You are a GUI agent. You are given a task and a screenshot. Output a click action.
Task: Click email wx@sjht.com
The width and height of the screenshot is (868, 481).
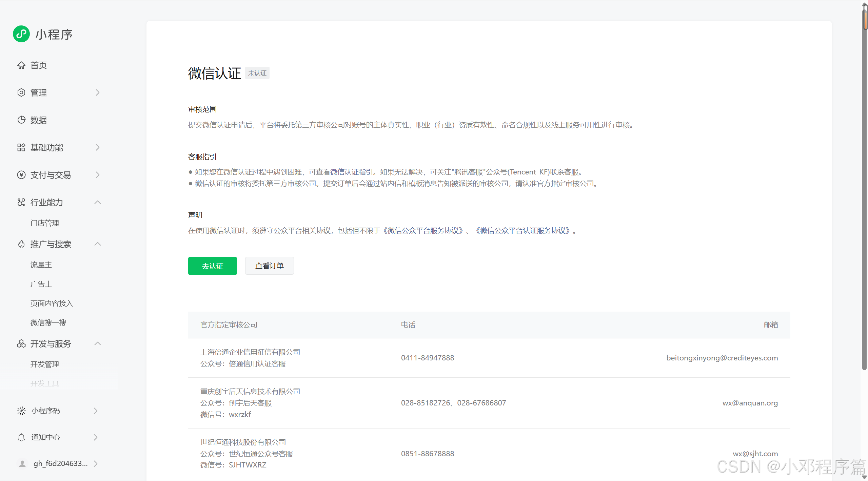[x=755, y=454]
